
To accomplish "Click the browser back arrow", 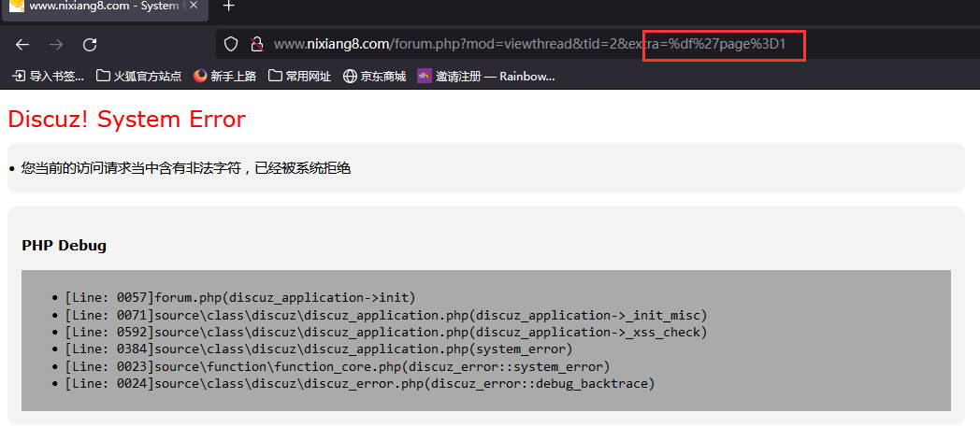I will pyautogui.click(x=22, y=44).
